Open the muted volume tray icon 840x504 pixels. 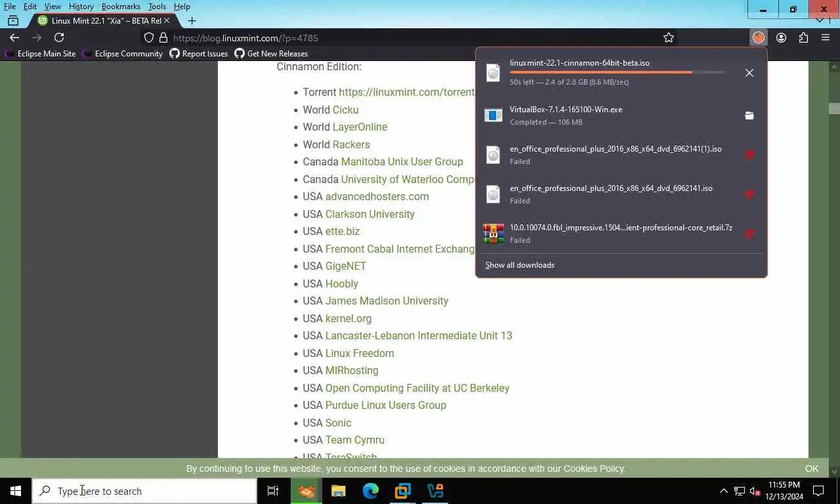755,491
